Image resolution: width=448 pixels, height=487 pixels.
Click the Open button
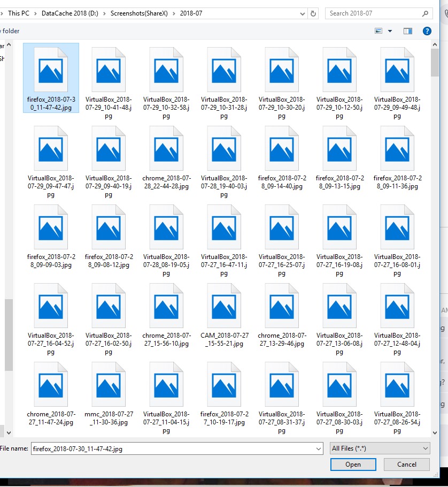click(x=353, y=465)
